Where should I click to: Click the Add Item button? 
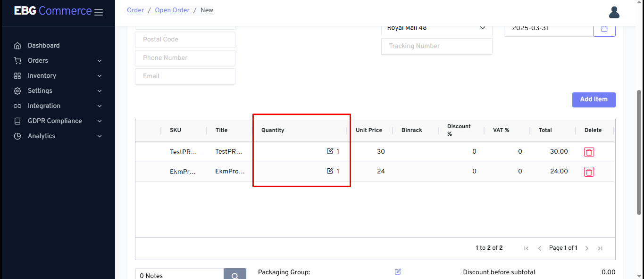click(594, 99)
